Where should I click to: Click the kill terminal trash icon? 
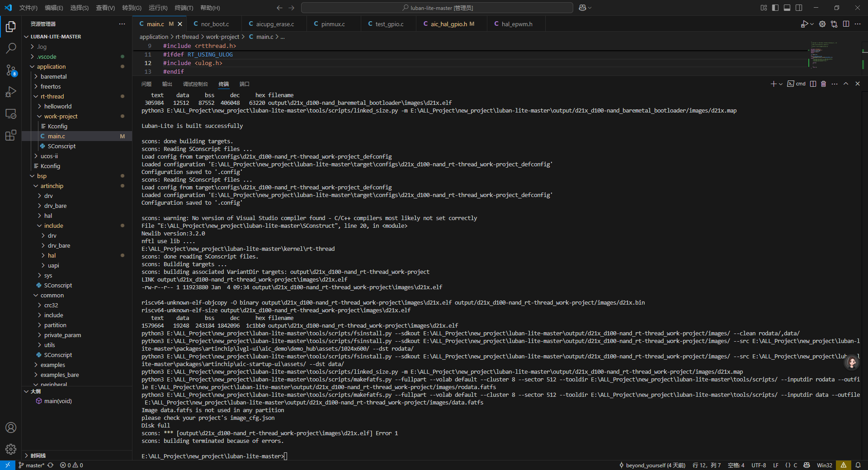click(823, 84)
